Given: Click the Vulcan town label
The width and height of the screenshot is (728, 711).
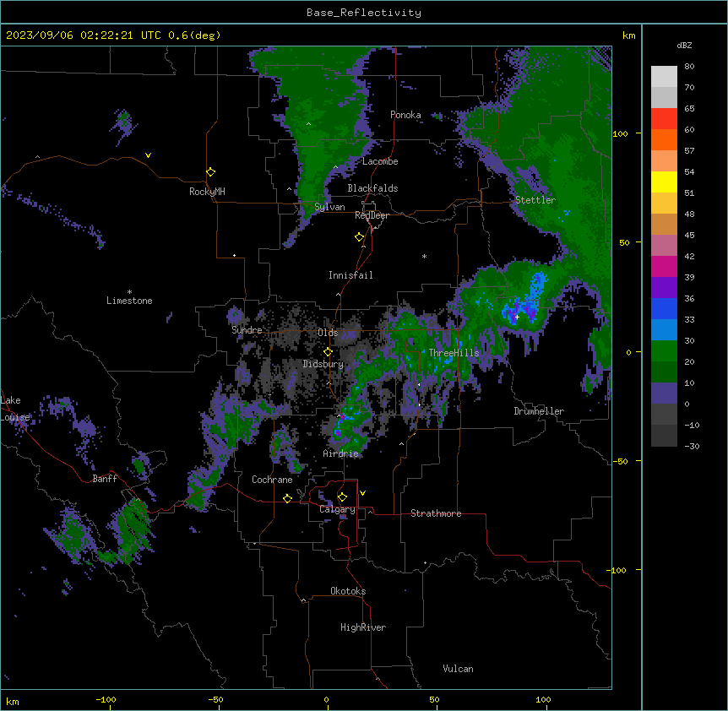Looking at the screenshot, I should pos(459,669).
